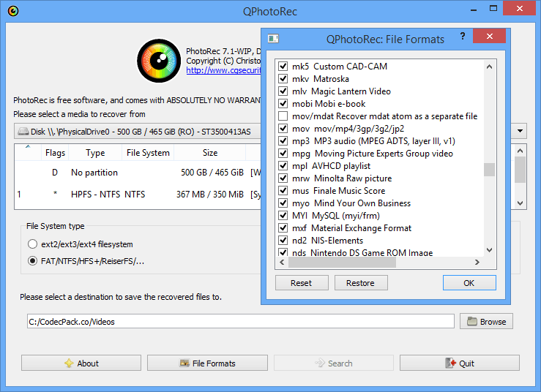
Task: Uncheck nd2 NIS-Elements format
Action: click(283, 240)
